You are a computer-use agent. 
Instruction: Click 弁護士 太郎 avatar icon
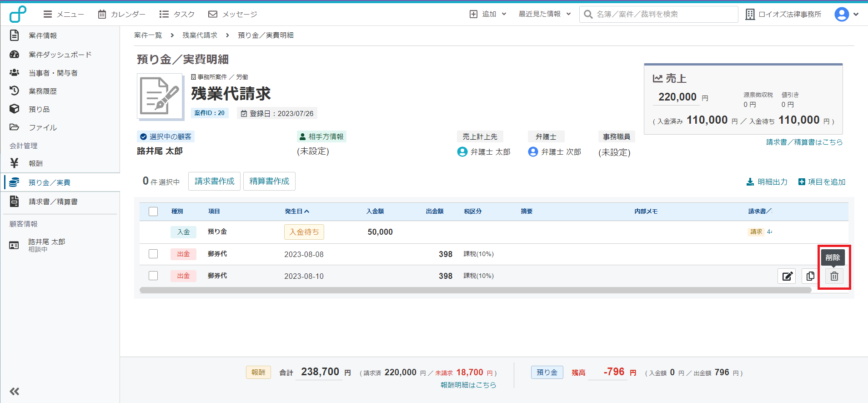coord(462,152)
